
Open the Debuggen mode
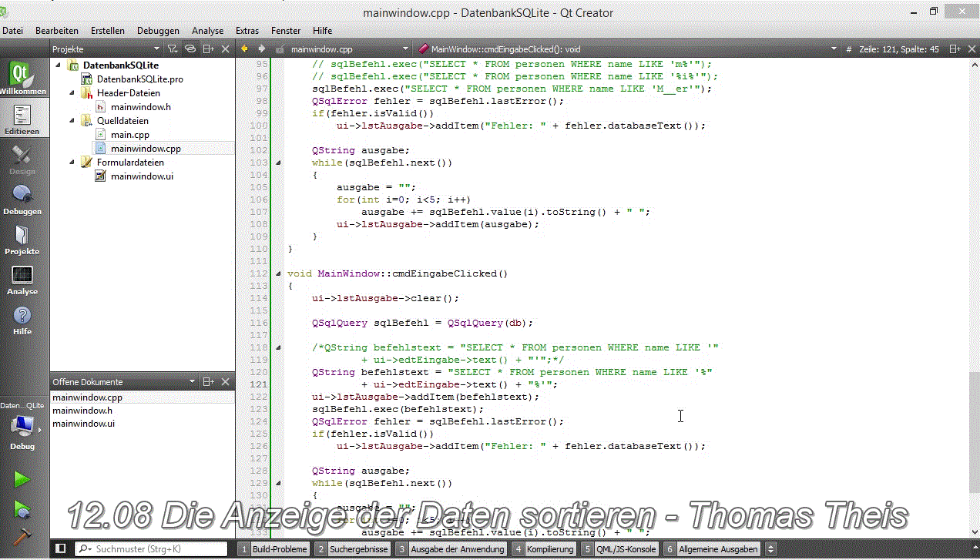pyautogui.click(x=22, y=199)
